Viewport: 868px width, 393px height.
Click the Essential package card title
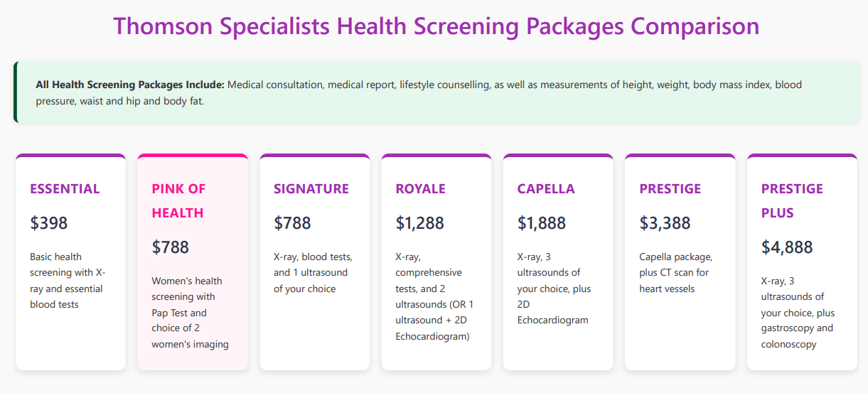click(65, 188)
